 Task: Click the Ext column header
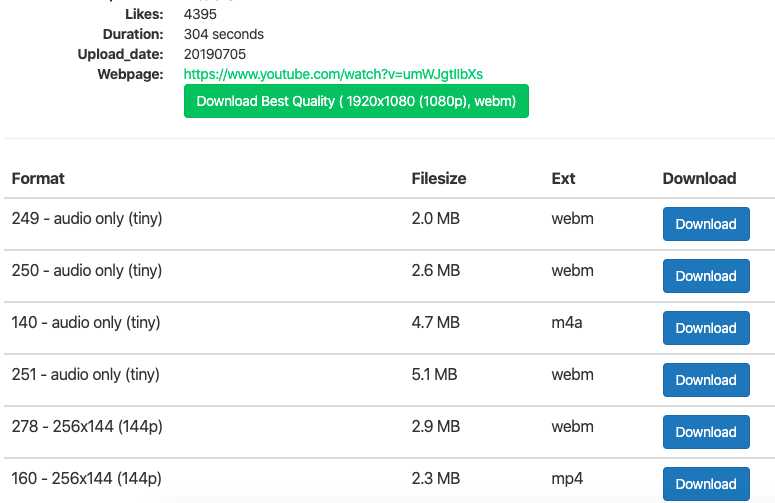pos(563,178)
